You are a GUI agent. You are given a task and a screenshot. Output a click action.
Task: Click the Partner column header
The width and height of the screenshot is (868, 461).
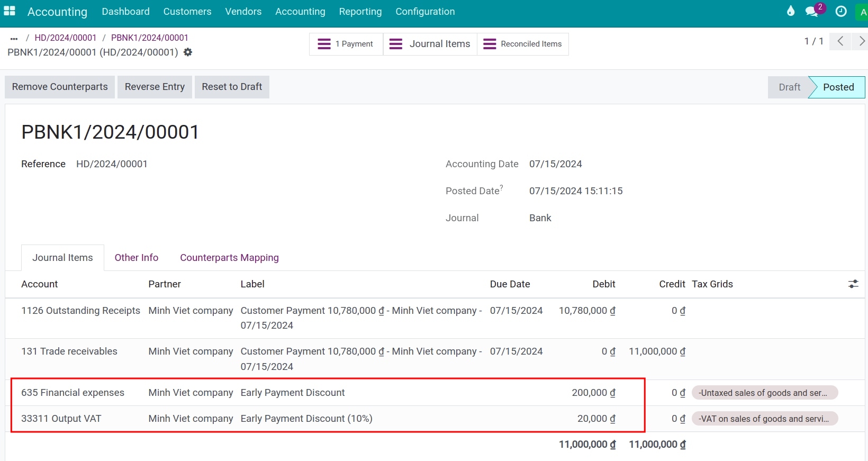coord(165,284)
